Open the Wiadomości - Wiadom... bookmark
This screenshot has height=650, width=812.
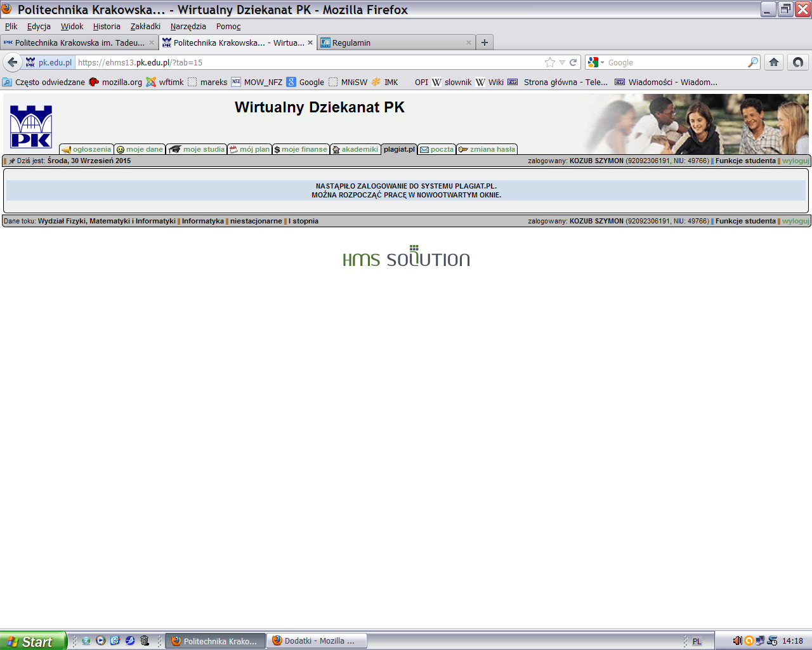(666, 82)
